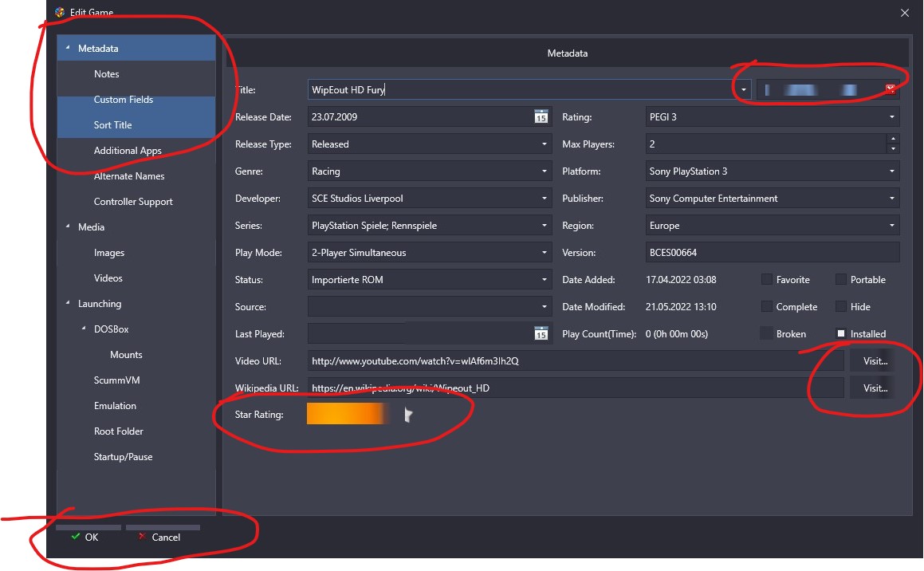This screenshot has width=924, height=571.
Task: Click the Play Count value 0 (0h 00m 00s)
Action: point(677,333)
